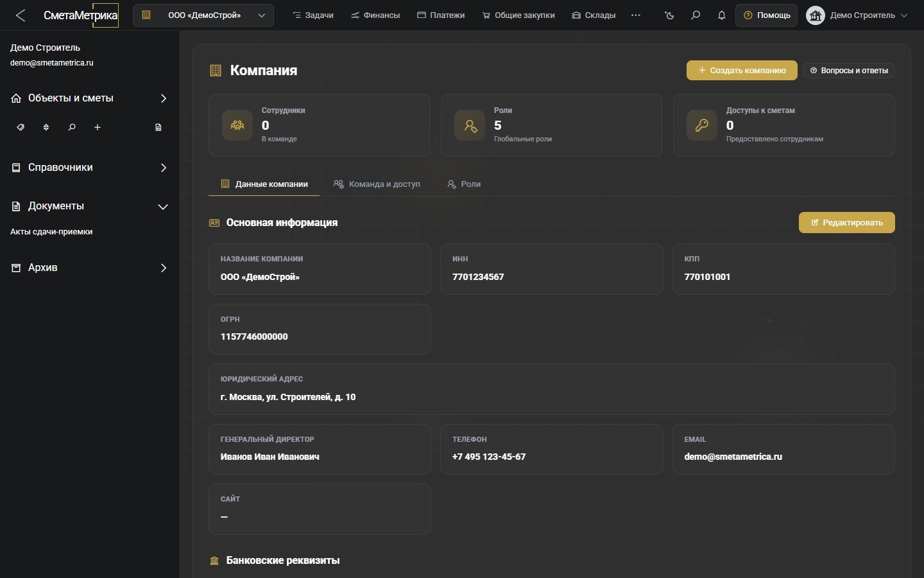Open the Задачи menu item
This screenshot has width=924, height=578.
pyautogui.click(x=313, y=15)
